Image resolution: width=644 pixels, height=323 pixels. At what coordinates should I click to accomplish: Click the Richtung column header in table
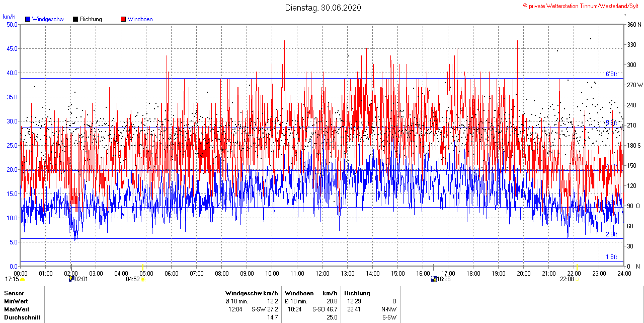pyautogui.click(x=357, y=293)
